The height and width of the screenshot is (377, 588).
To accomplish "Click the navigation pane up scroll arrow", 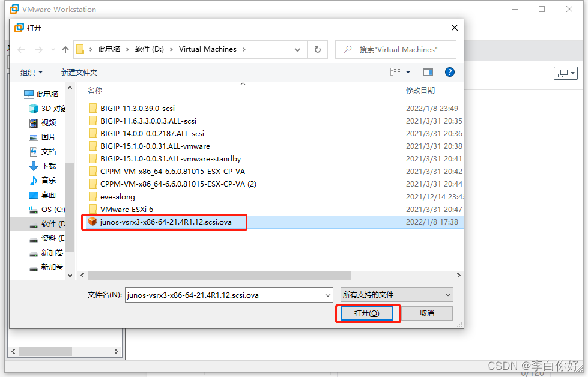I will [x=70, y=88].
